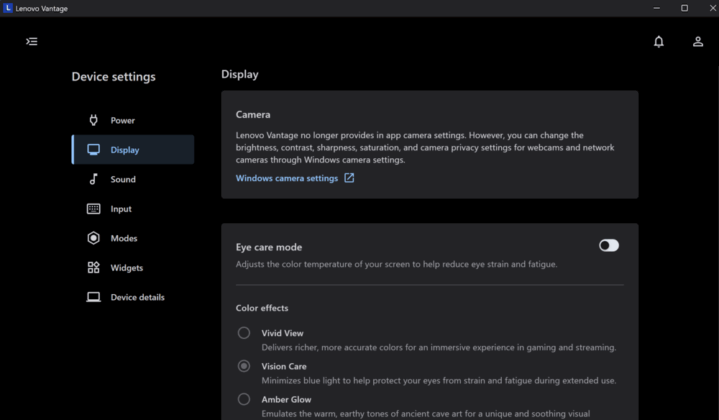Click the Widgets grid icon
719x420 pixels.
94,267
